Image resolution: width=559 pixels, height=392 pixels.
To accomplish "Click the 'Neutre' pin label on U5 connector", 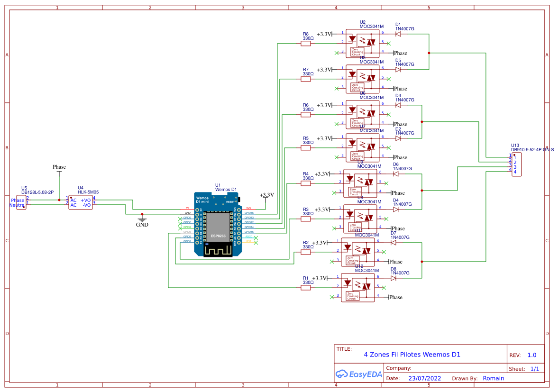I will click(17, 205).
